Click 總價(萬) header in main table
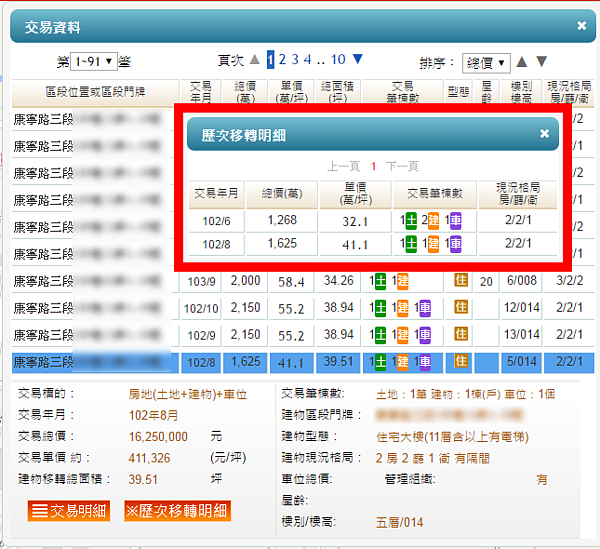Viewport: 600px width, 549px height. pos(245,92)
